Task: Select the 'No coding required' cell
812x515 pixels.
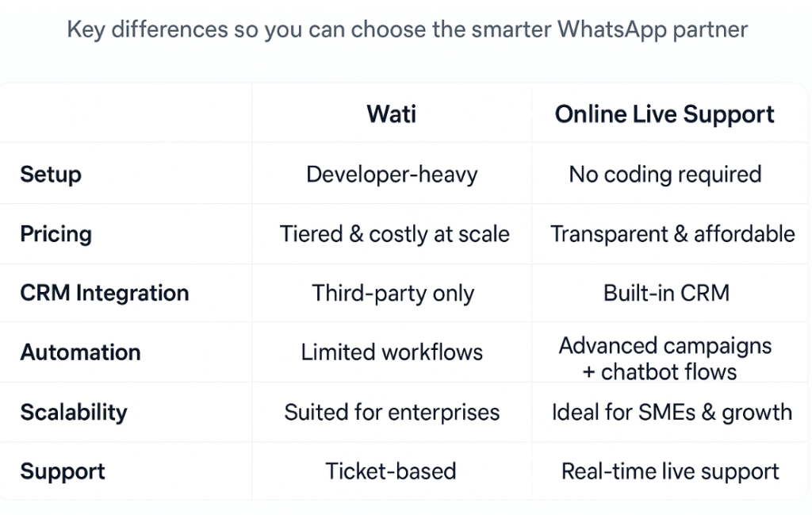Action: 665,175
